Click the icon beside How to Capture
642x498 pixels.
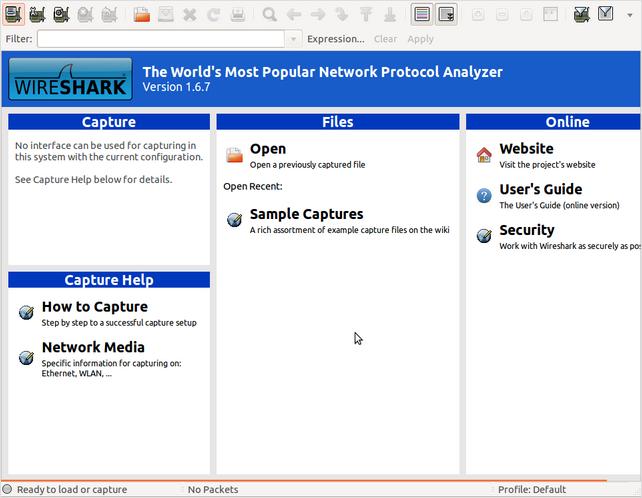pyautogui.click(x=26, y=312)
